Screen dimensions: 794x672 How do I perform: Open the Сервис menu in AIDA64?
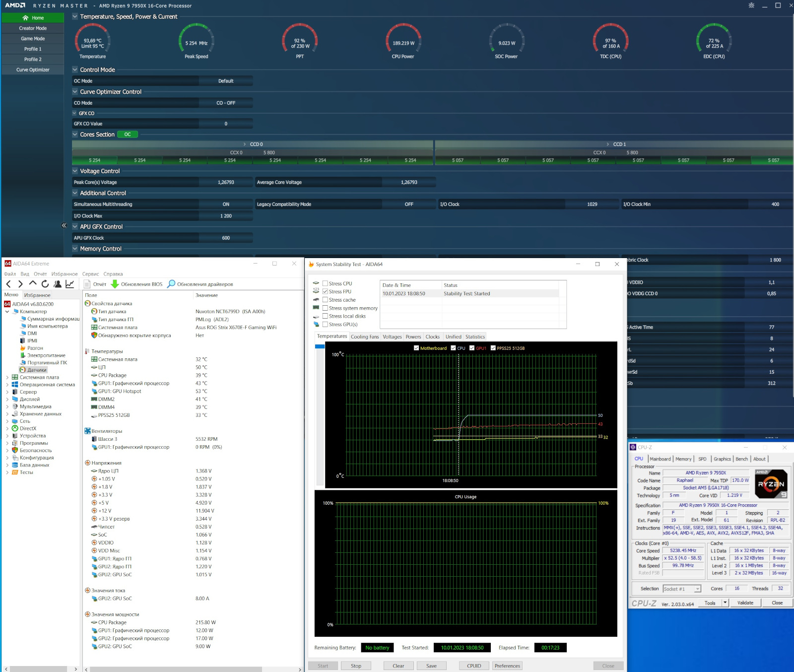tap(90, 274)
